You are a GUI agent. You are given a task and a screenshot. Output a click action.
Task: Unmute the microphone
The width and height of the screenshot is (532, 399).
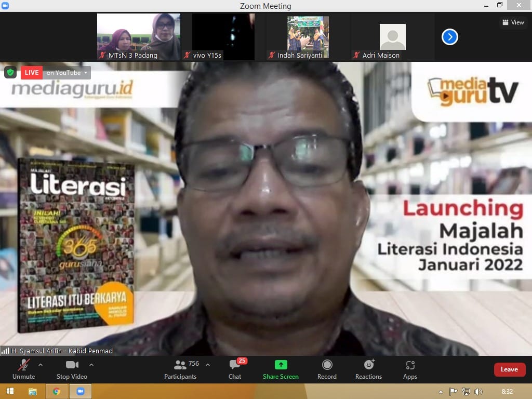[24, 369]
